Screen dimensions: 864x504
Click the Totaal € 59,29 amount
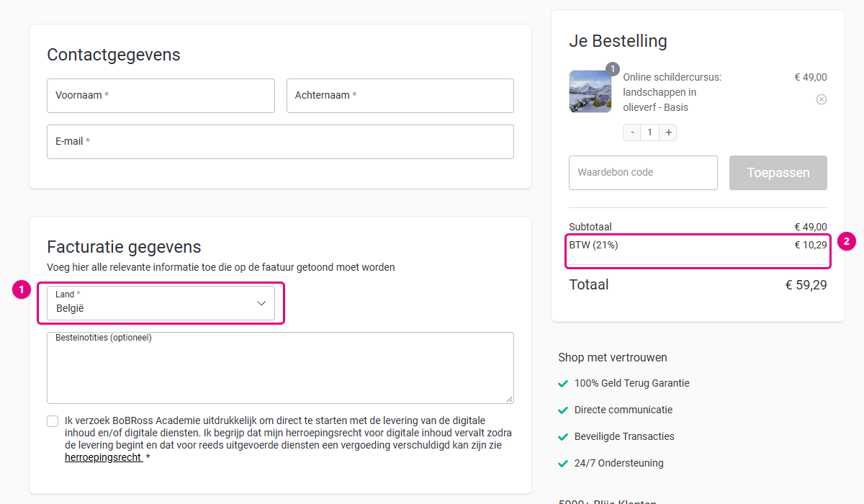pos(806,285)
